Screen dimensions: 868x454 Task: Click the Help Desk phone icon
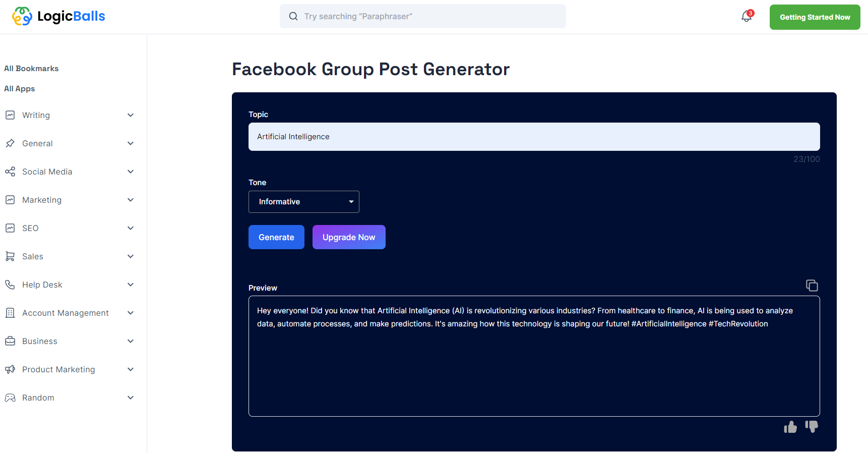[11, 285]
